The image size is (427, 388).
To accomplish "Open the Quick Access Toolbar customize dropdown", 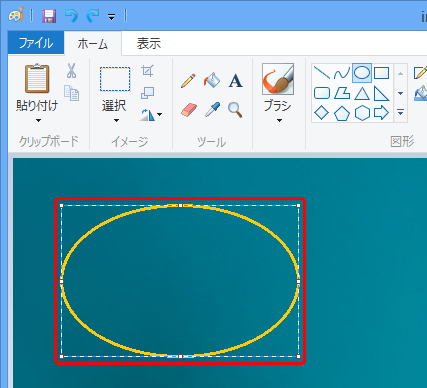I will 112,17.
